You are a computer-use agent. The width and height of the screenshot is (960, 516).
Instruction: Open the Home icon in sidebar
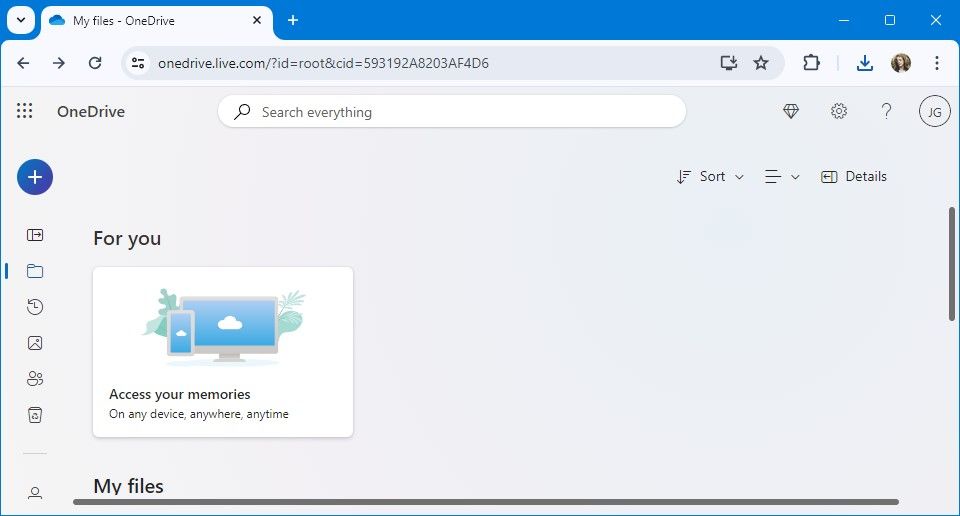coord(35,235)
